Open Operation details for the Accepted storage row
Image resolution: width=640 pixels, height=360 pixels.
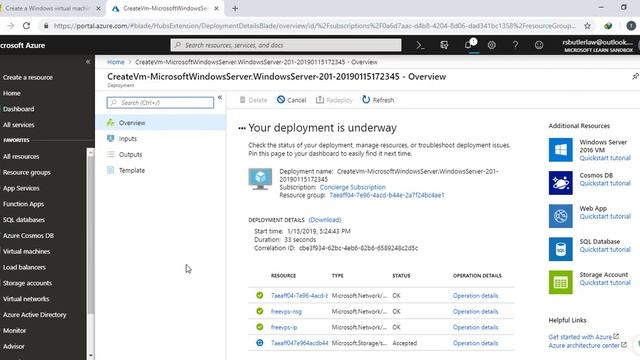(476, 343)
